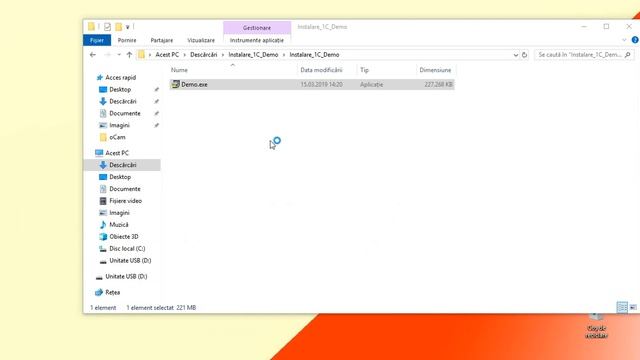The image size is (640, 360).
Task: Click Properties quick access toolbar icon
Action: (x=107, y=27)
